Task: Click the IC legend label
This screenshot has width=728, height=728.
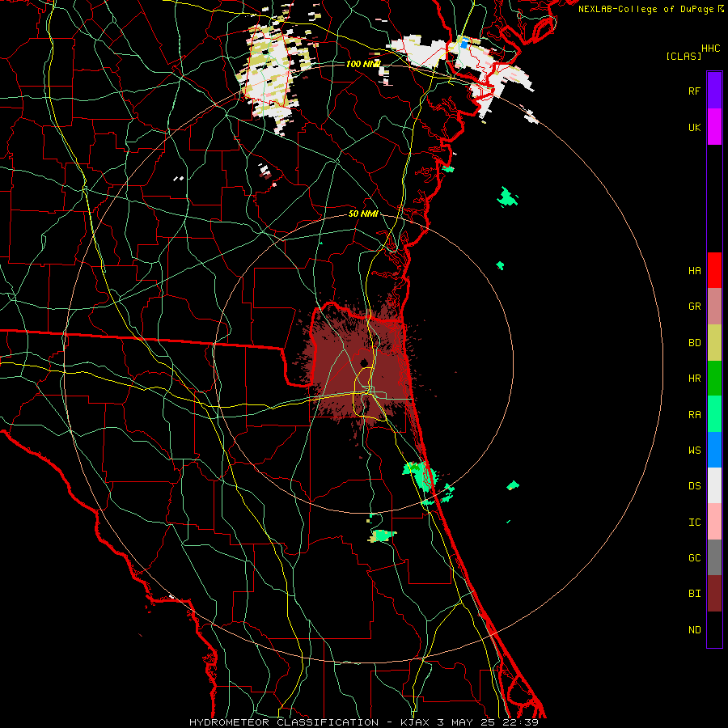Action: (x=694, y=523)
